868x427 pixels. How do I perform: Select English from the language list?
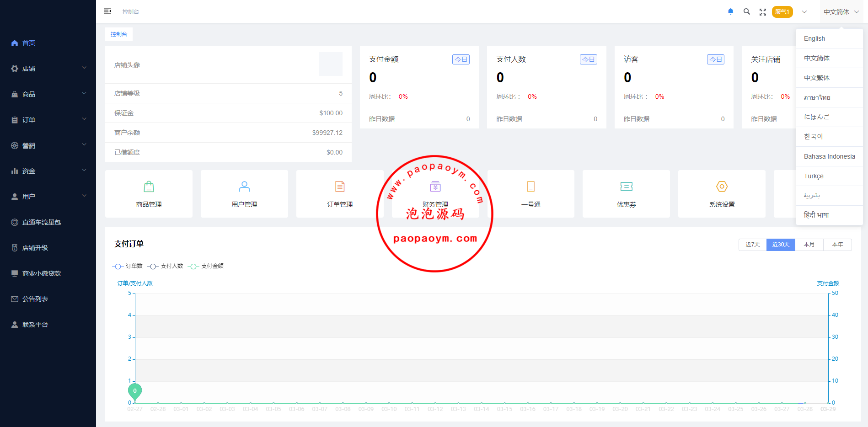[814, 39]
